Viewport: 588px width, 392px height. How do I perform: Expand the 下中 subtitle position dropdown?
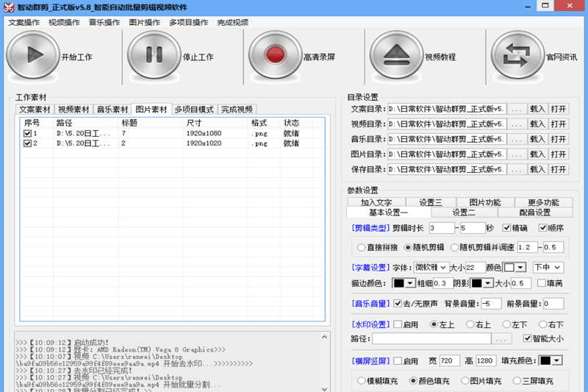(548, 267)
